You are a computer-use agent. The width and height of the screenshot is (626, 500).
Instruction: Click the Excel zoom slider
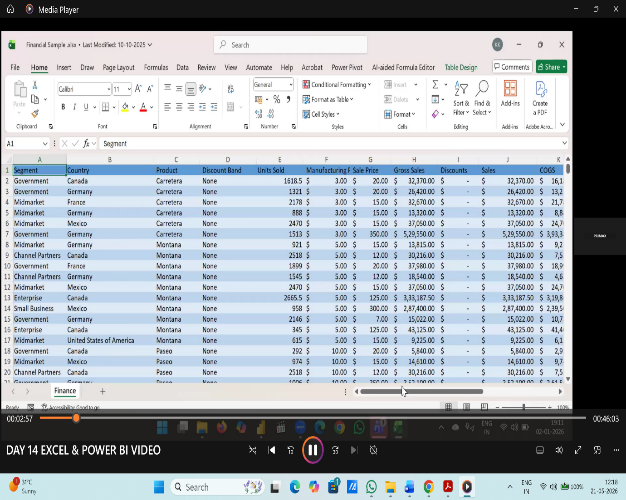click(x=524, y=407)
